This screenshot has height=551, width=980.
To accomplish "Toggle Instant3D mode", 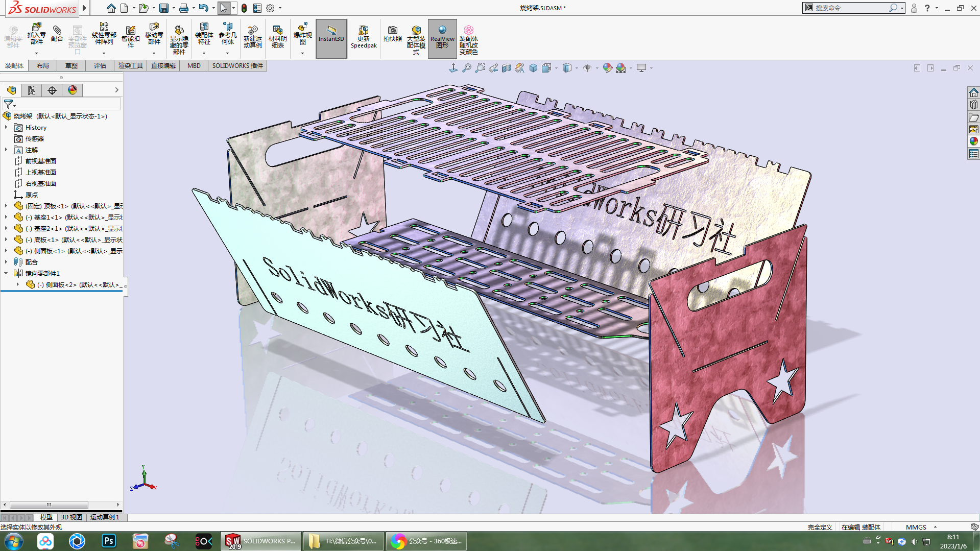I will [x=331, y=38].
